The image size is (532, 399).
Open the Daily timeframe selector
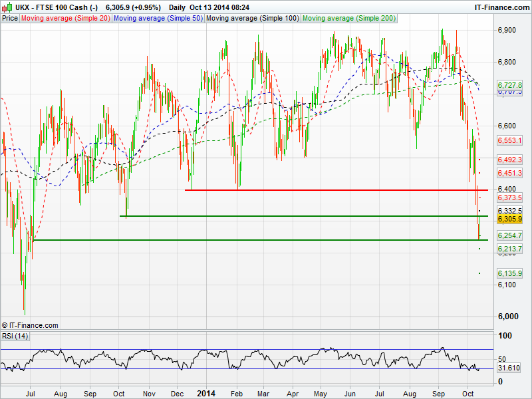[x=177, y=7]
